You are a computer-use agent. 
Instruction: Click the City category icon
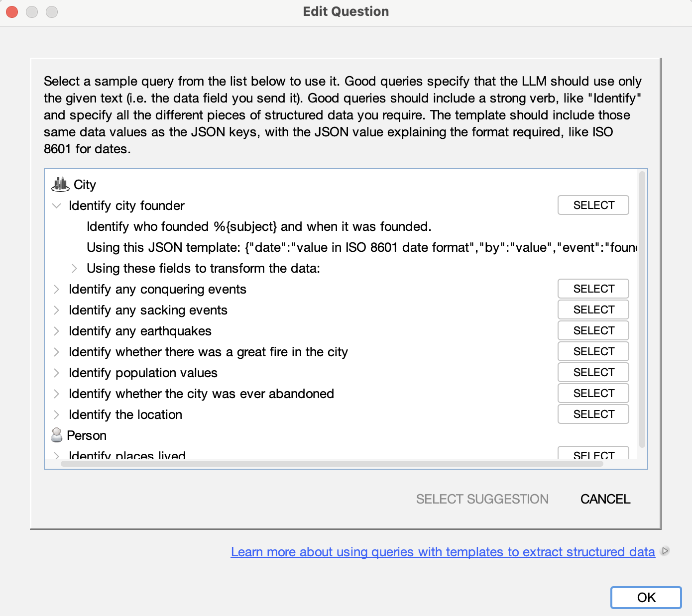click(59, 184)
